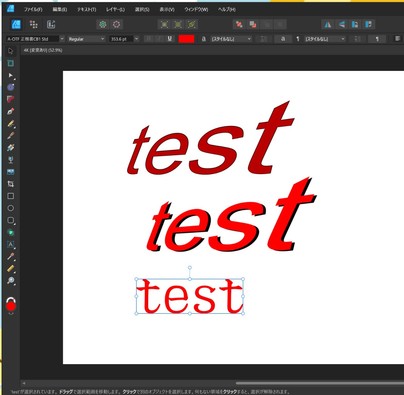The image size is (404, 395).
Task: Select the Pen tool
Action: (x=11, y=111)
